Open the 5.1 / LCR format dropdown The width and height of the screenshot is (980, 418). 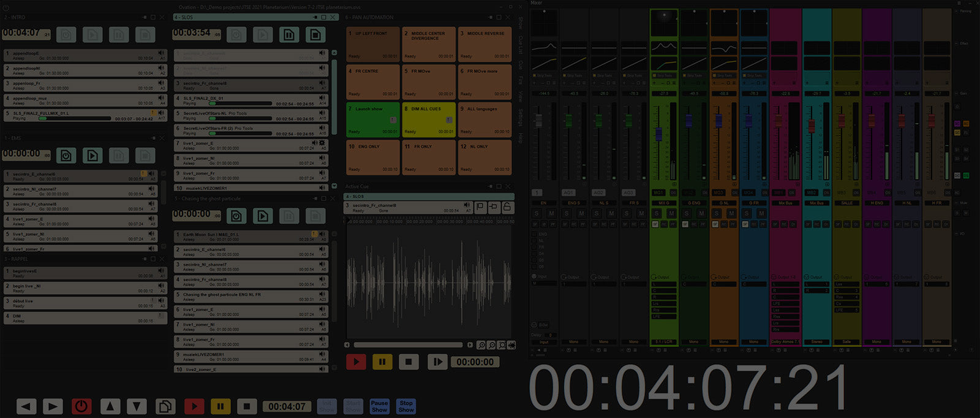663,341
